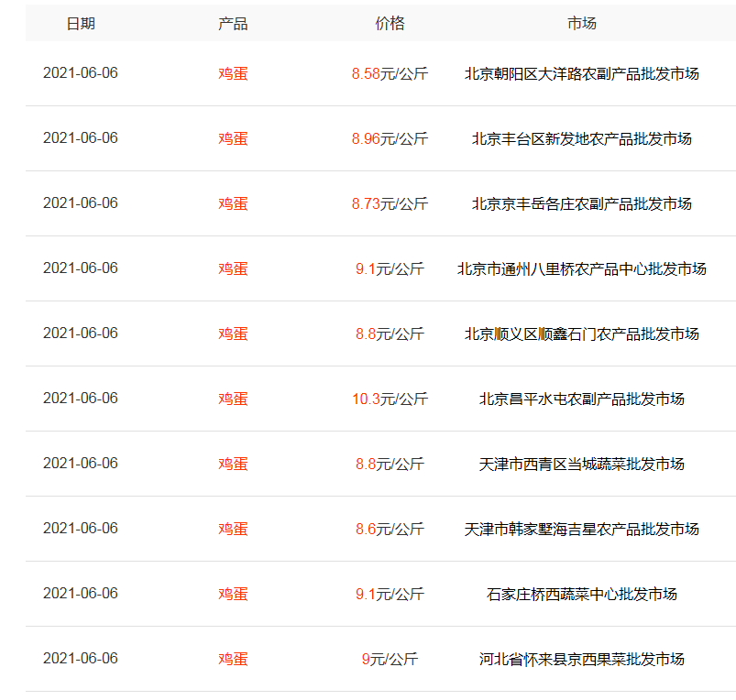Click the price 8.96元/公斤
736x700 pixels.
390,139
